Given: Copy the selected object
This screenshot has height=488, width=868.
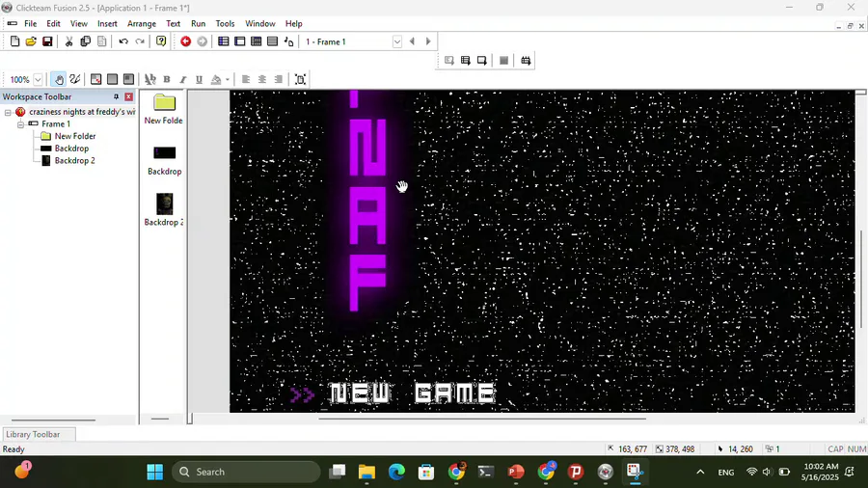Looking at the screenshot, I should click(85, 41).
